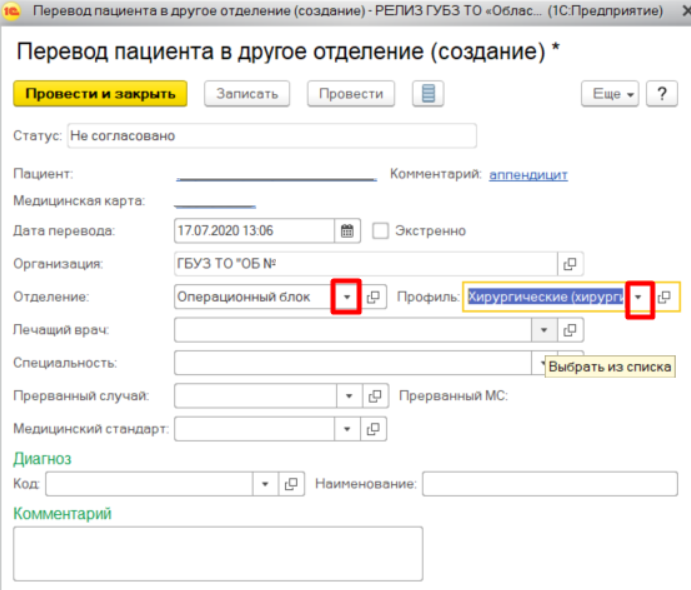Click the Записать button

tap(247, 94)
